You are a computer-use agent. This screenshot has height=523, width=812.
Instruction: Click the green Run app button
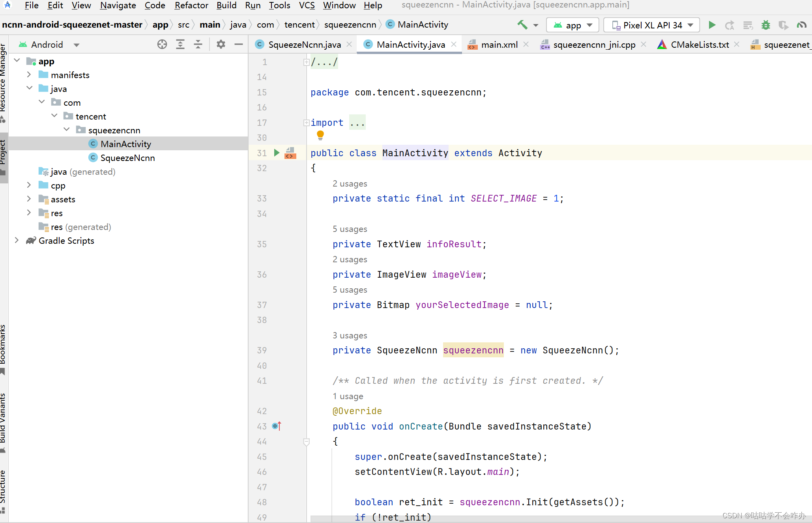click(x=712, y=25)
